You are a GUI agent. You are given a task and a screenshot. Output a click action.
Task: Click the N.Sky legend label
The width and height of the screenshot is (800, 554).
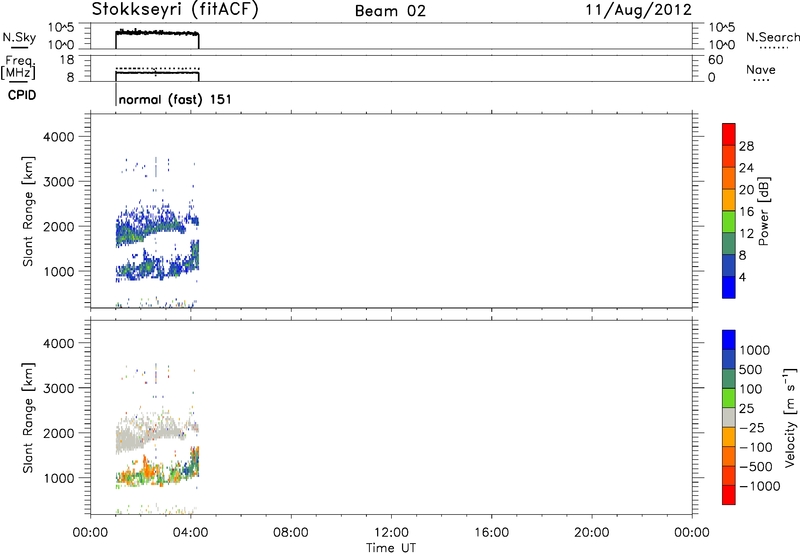coord(19,38)
